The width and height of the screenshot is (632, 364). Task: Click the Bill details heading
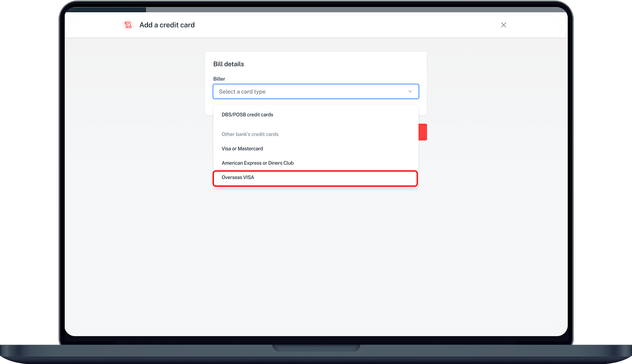(x=228, y=64)
